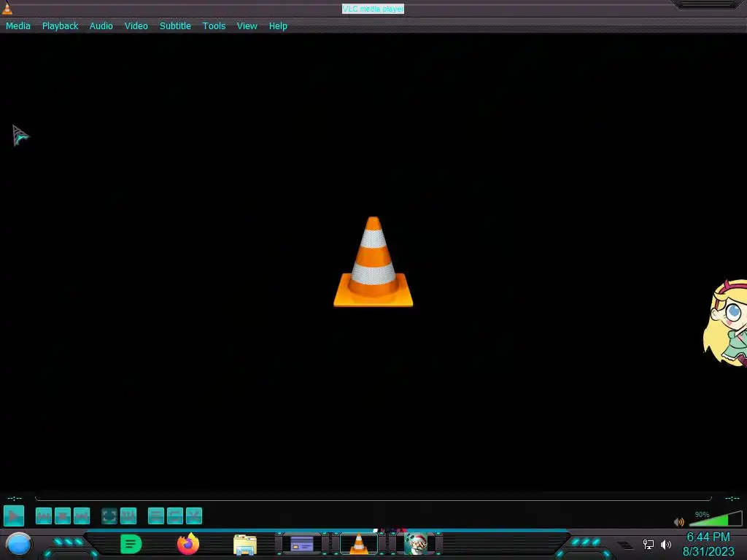Viewport: 747px width, 560px height.
Task: Open the green chat app in taskbar
Action: pos(131,544)
